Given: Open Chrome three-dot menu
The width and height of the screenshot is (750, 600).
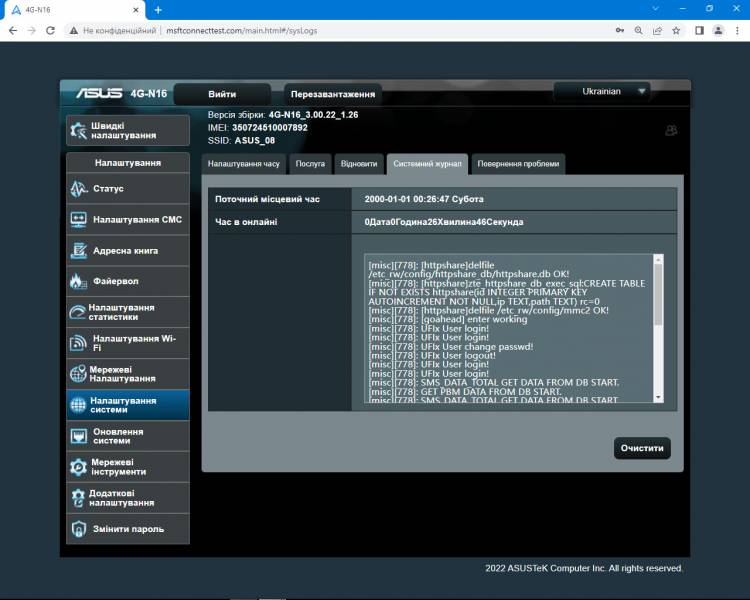Looking at the screenshot, I should [737, 31].
